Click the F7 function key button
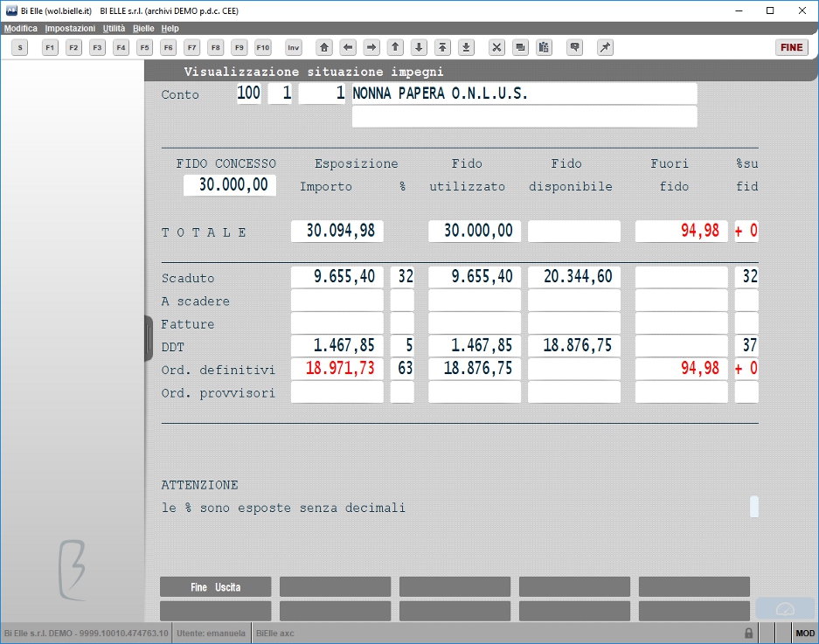This screenshot has width=819, height=644. 191,47
